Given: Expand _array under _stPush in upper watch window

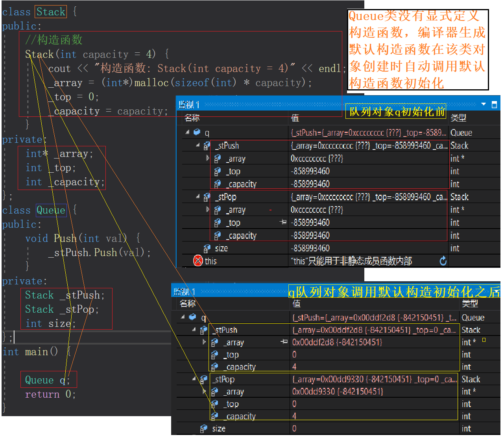Looking at the screenshot, I should click(208, 158).
